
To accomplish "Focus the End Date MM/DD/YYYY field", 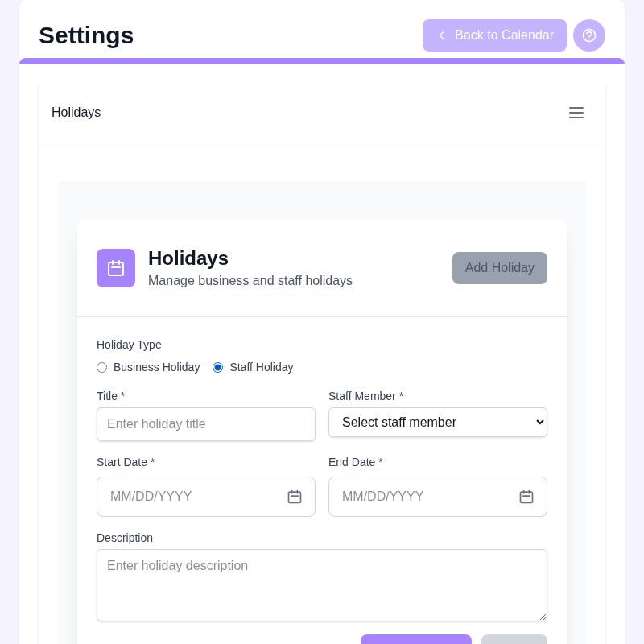I will pyautogui.click(x=437, y=497).
